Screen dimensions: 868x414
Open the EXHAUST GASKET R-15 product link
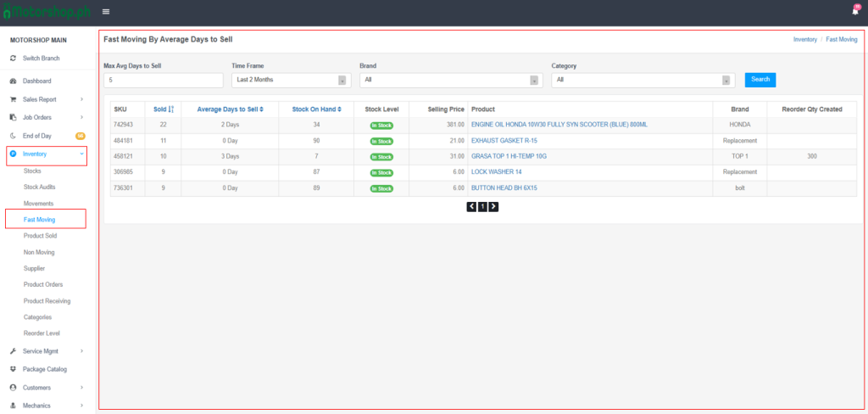[504, 141]
